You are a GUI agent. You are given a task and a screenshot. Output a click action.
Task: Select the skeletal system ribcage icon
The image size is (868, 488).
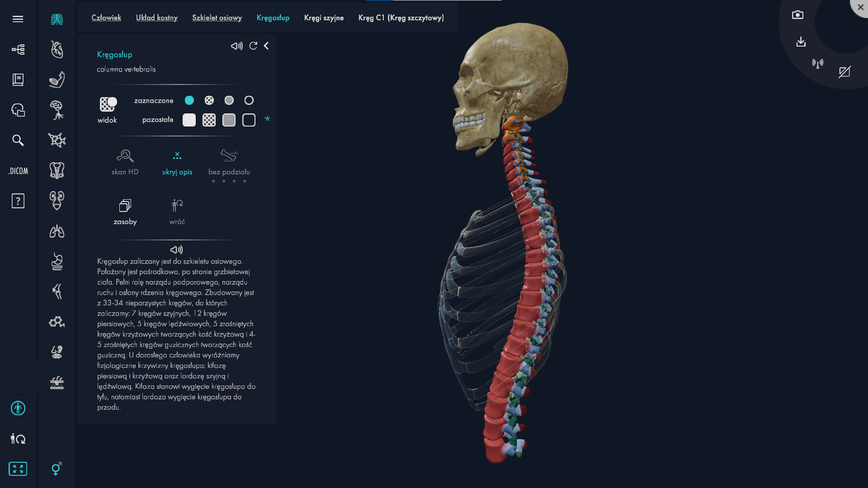[57, 19]
